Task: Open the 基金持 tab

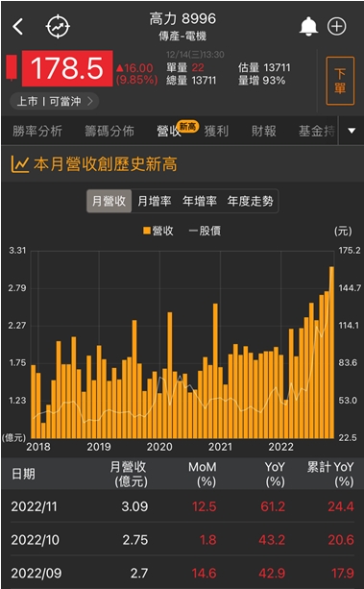Action: pyautogui.click(x=316, y=131)
